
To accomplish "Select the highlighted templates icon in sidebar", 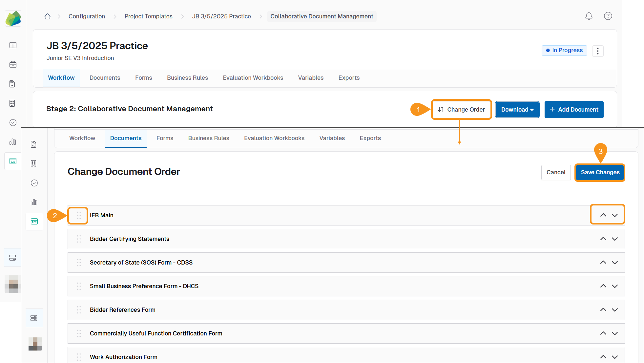I will (x=13, y=161).
